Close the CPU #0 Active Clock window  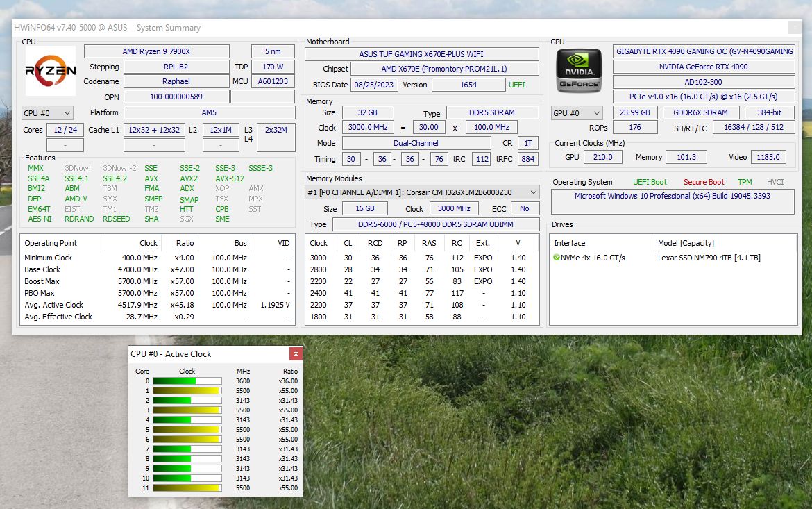[x=296, y=354]
